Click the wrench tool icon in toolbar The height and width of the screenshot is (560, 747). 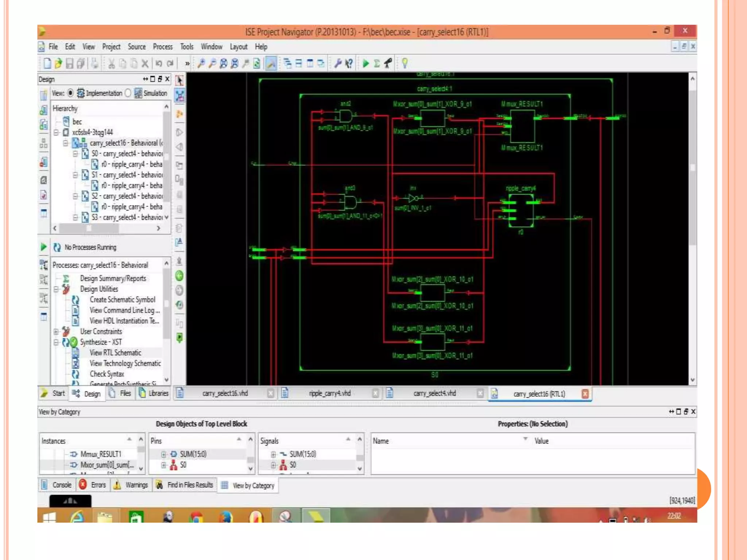(x=338, y=63)
